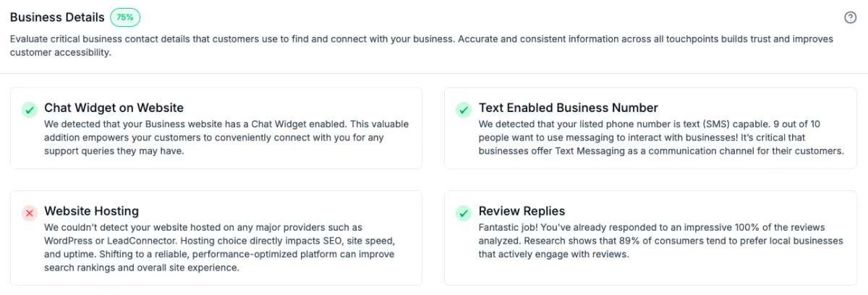868x295 pixels.
Task: Click the Review Replies green checkmark icon
Action: (x=464, y=213)
